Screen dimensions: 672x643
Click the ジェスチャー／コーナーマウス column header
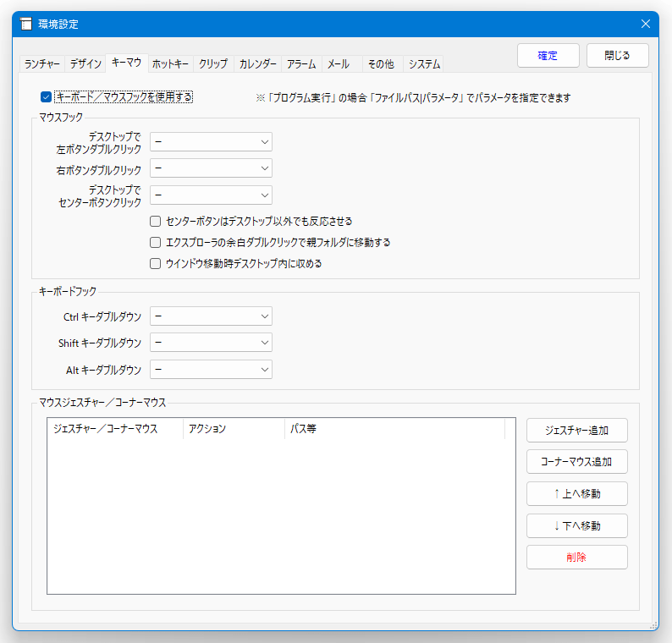click(115, 429)
